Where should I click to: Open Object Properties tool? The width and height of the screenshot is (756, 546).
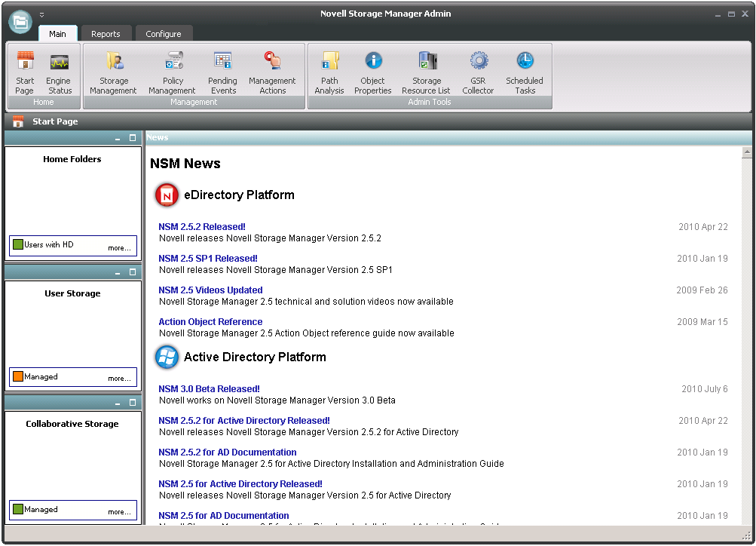coord(372,72)
